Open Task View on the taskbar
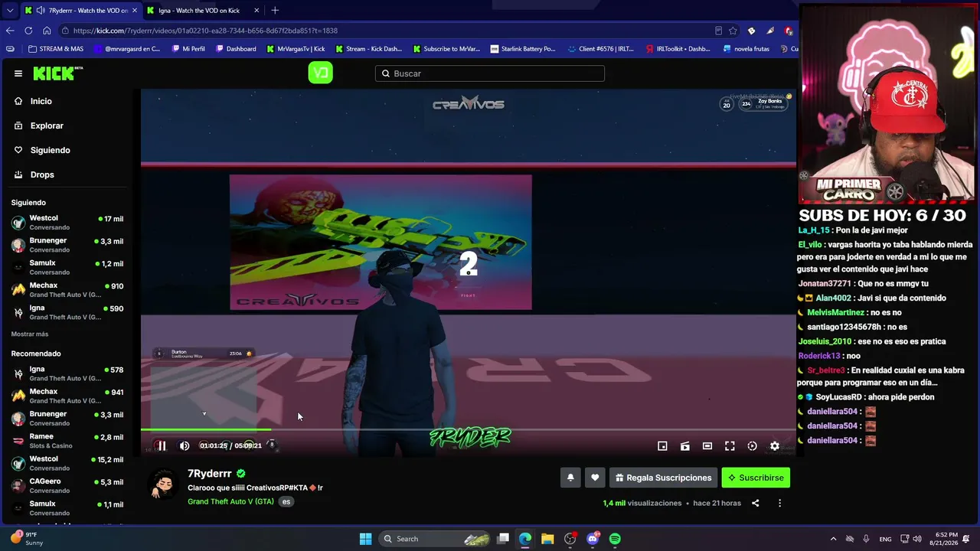The height and width of the screenshot is (551, 980). click(503, 539)
